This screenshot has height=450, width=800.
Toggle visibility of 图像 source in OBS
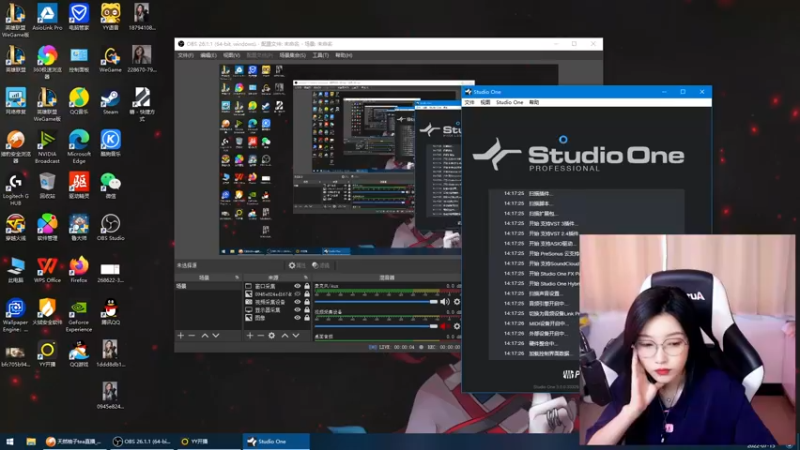[297, 318]
